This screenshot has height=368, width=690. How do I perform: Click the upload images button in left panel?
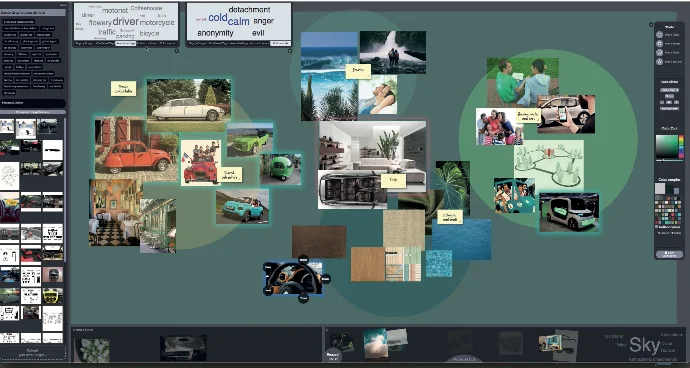point(32,353)
